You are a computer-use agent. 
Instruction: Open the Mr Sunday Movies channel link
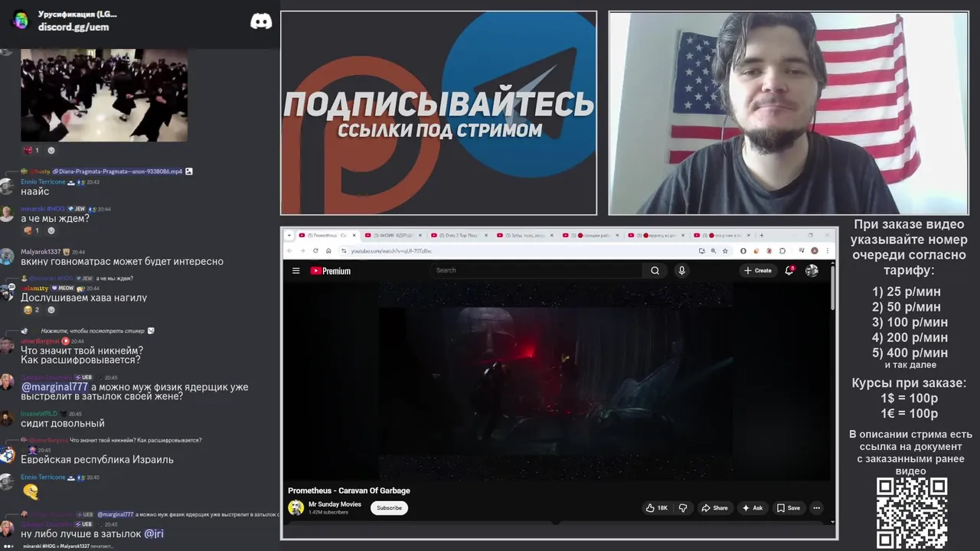point(335,504)
